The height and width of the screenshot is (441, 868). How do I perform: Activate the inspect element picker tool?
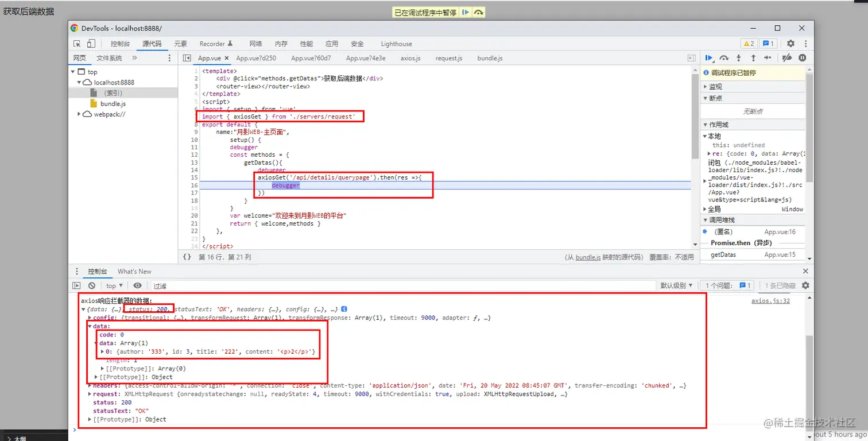pos(77,44)
